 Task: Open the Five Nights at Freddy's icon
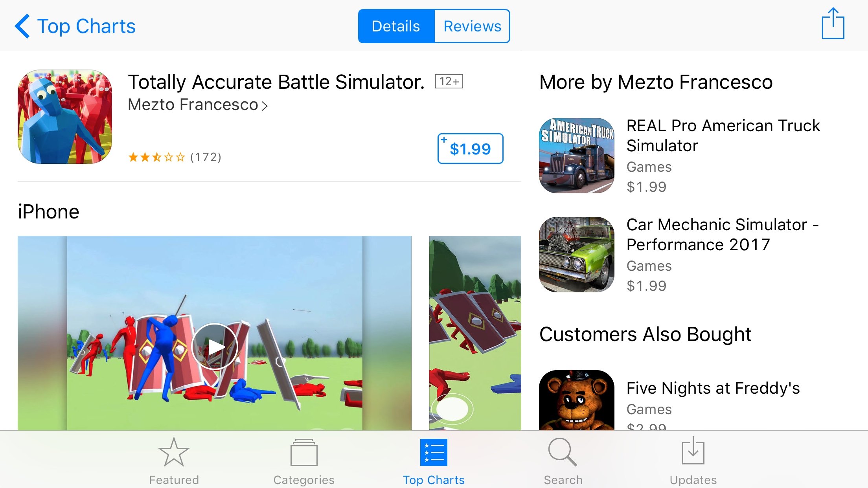click(577, 400)
